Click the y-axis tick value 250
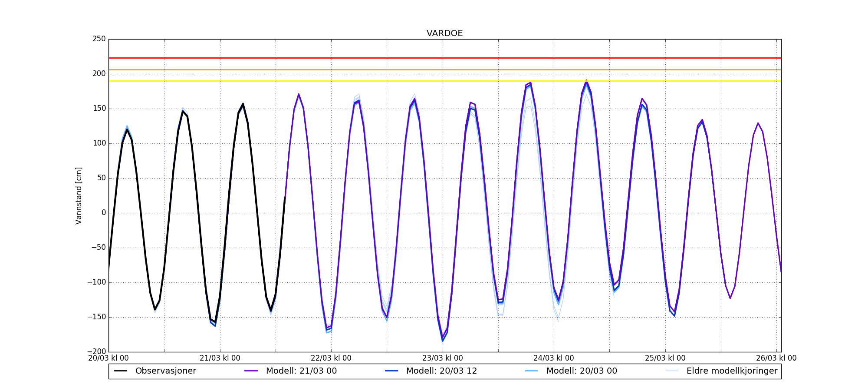Image resolution: width=868 pixels, height=391 pixels. click(99, 39)
